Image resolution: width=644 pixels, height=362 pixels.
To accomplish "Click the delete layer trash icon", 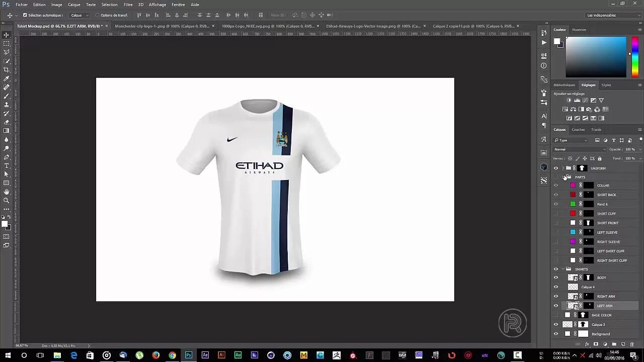I will coord(632,344).
